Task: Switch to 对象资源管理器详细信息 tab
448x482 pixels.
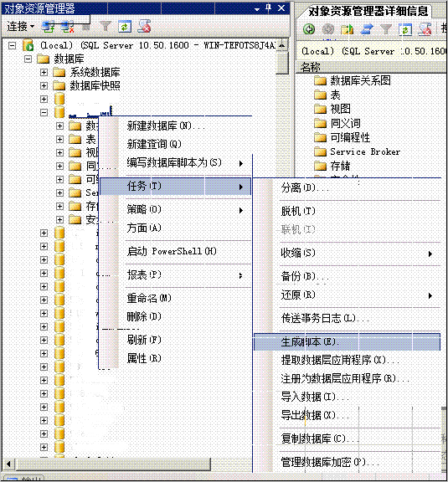Action: 368,12
